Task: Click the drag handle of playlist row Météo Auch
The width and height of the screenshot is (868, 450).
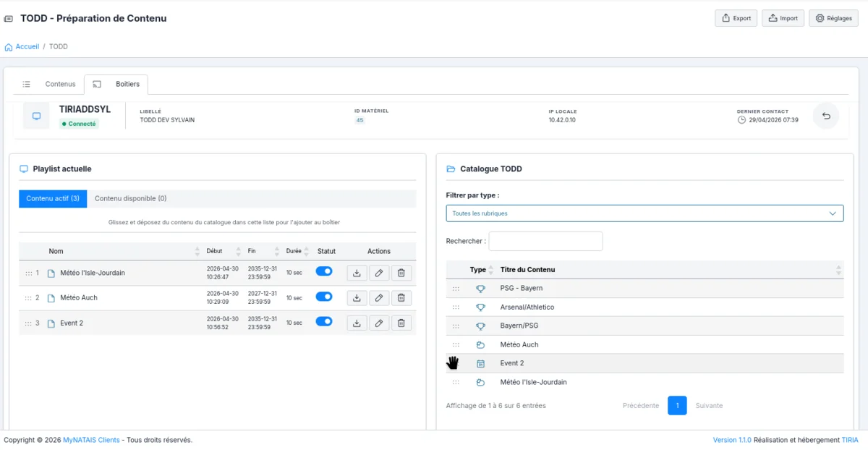Action: (x=28, y=298)
